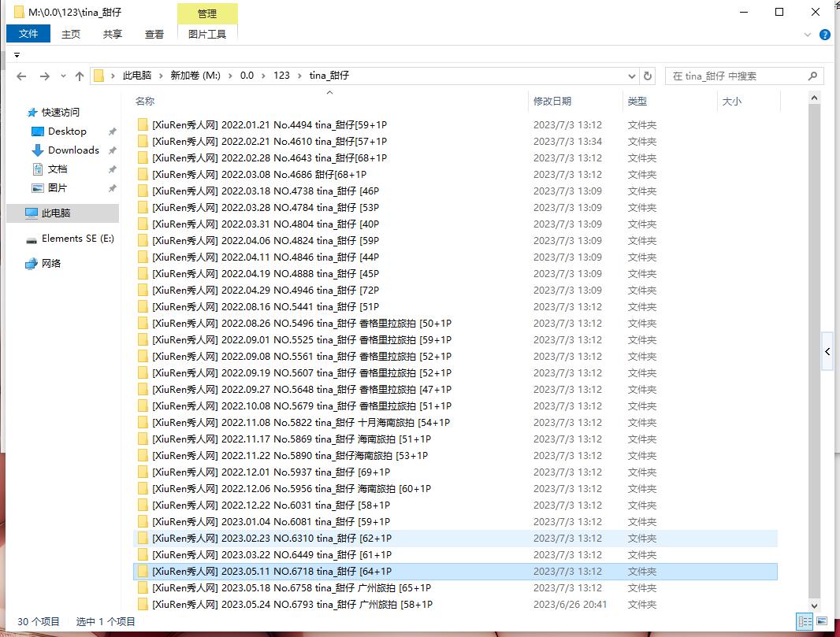
Task: Navigate to 新加卷 (M:) in breadcrumb
Action: point(195,76)
